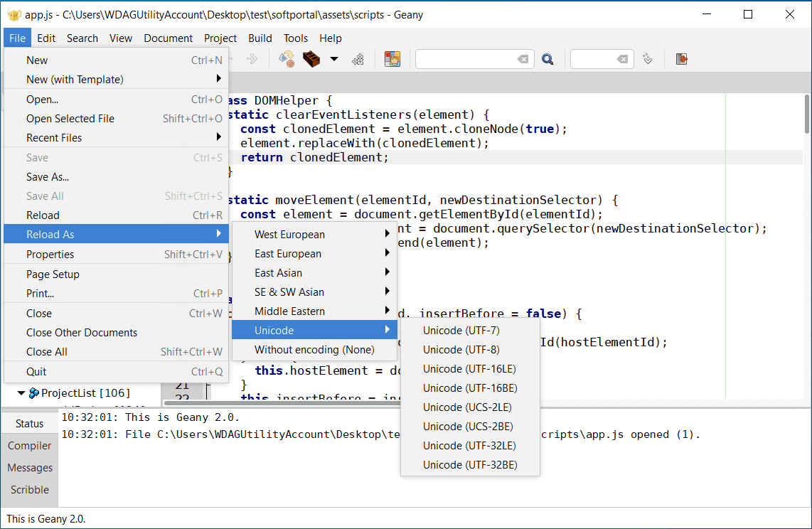Clear the goto line field
This screenshot has width=812, height=529.
pyautogui.click(x=622, y=59)
